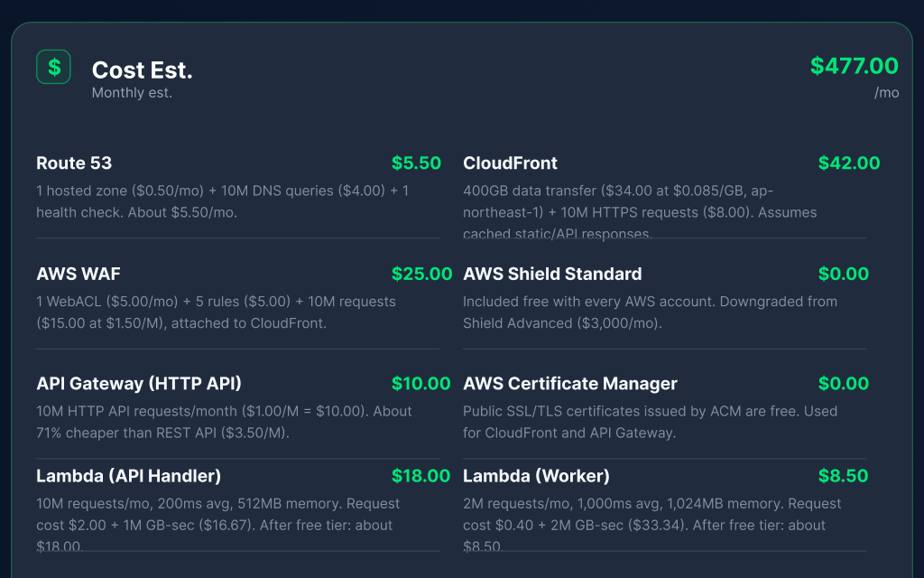Click the Public SSL/TLS certificates description
The image size is (924, 578).
(650, 422)
